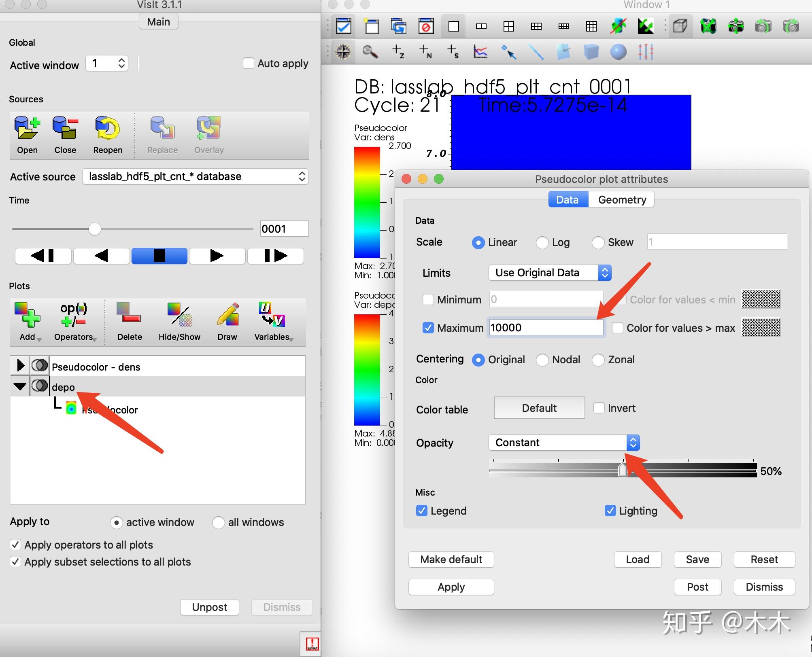The height and width of the screenshot is (657, 812).
Task: Choose Zonal centering
Action: point(598,360)
